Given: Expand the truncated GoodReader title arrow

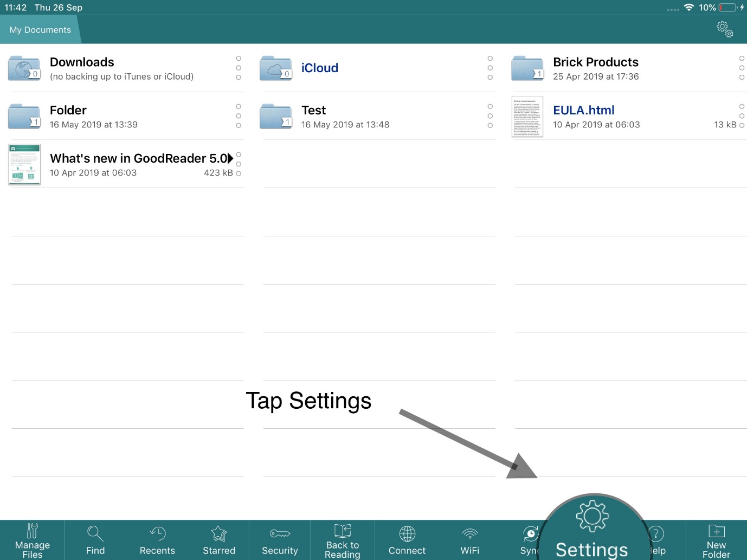Looking at the screenshot, I should [230, 158].
